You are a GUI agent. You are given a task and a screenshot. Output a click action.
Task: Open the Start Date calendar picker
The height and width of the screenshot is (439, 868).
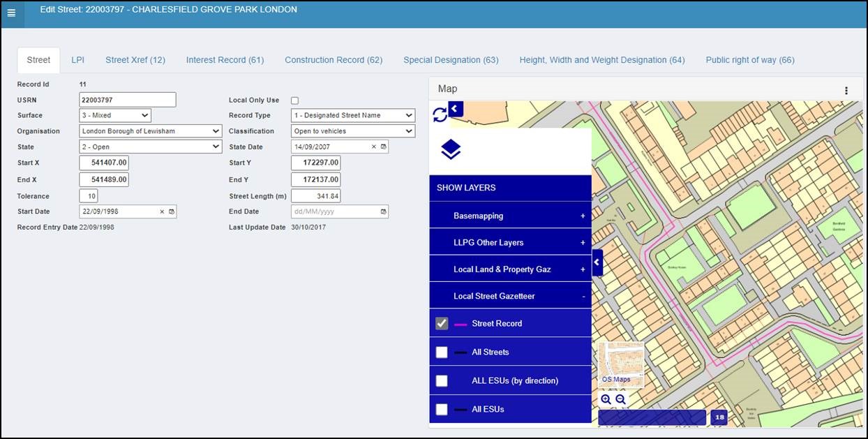(172, 211)
